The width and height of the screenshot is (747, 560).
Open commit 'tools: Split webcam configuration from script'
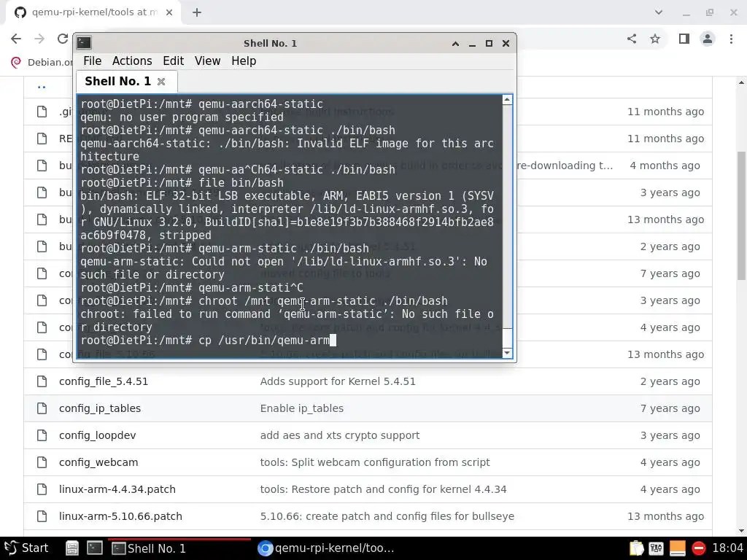375,462
